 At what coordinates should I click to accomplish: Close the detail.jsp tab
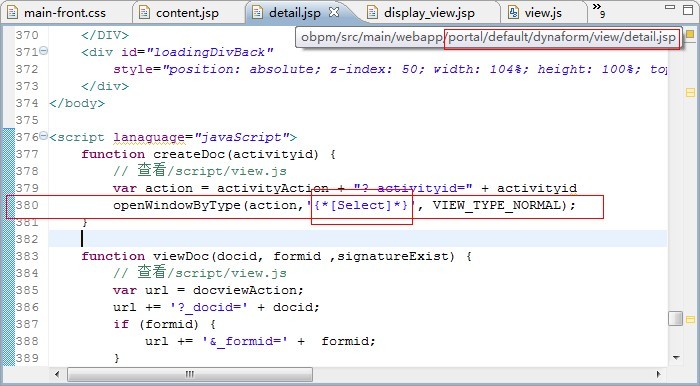pos(334,12)
